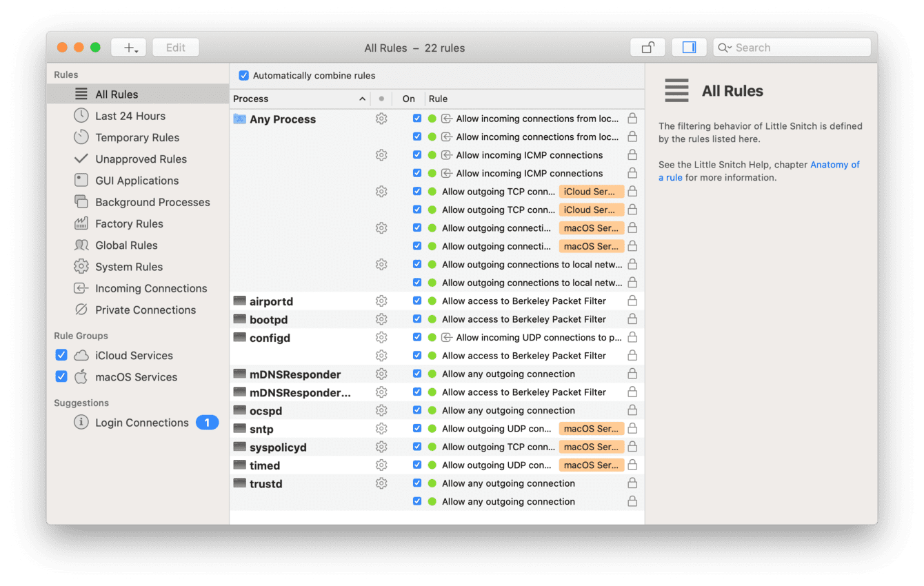Disable the iCloud Services rule group
924x586 pixels.
[x=61, y=356]
